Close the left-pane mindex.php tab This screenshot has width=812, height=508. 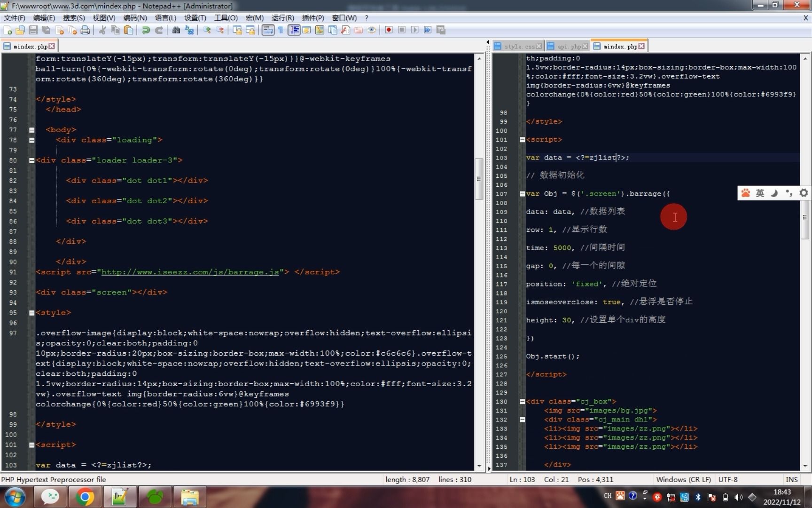point(52,46)
